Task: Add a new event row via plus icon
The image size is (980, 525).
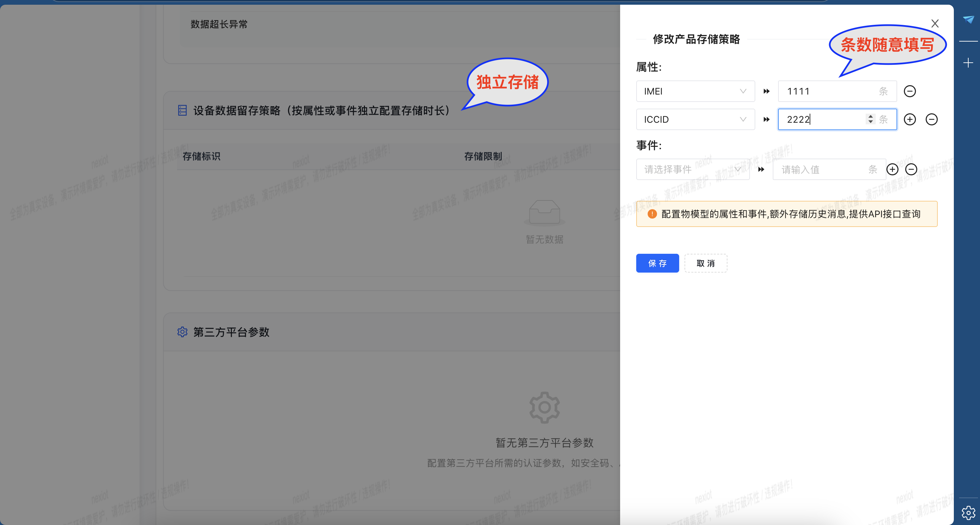Action: (892, 169)
